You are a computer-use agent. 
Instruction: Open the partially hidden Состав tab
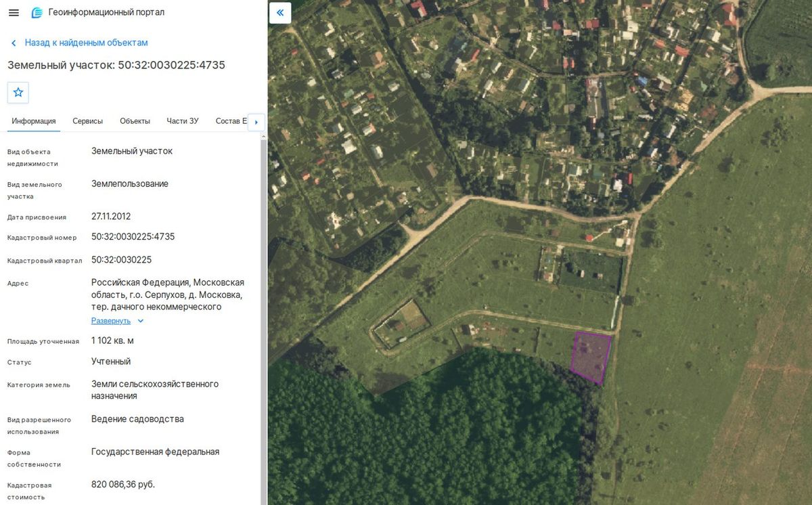pos(231,121)
